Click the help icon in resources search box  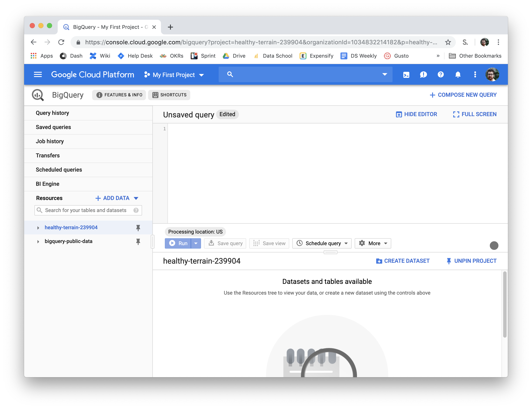pos(136,210)
